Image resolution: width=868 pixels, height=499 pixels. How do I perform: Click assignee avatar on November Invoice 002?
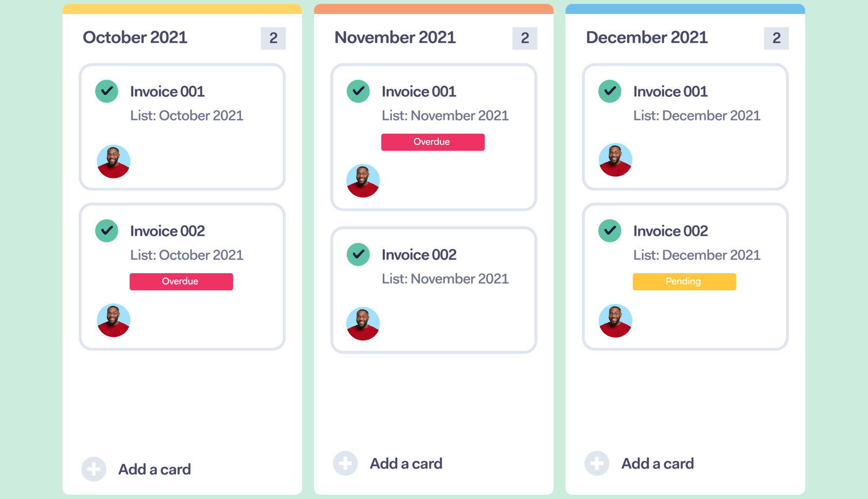tap(363, 323)
